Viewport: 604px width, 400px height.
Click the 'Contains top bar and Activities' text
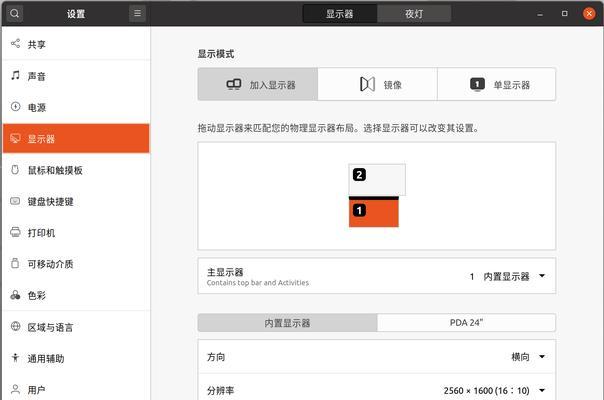258,282
